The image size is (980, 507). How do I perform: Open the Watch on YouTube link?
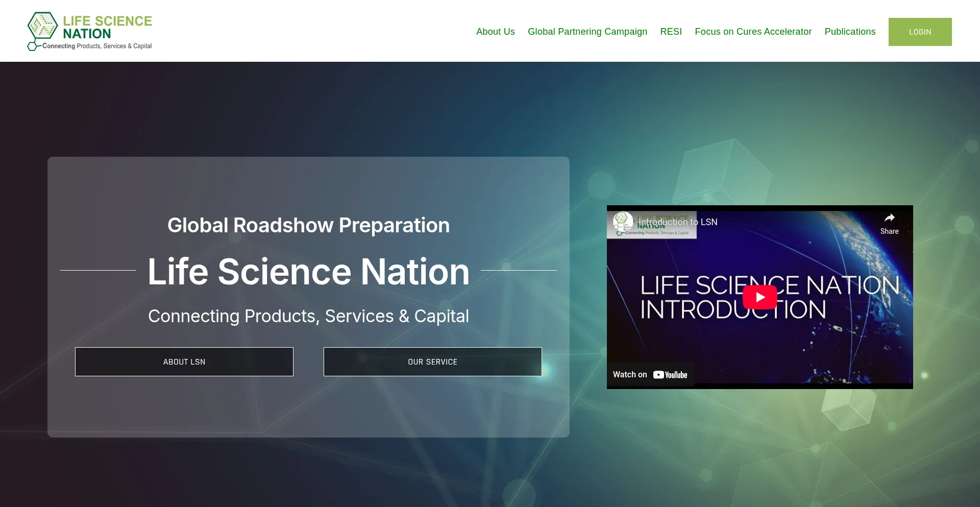tap(650, 374)
